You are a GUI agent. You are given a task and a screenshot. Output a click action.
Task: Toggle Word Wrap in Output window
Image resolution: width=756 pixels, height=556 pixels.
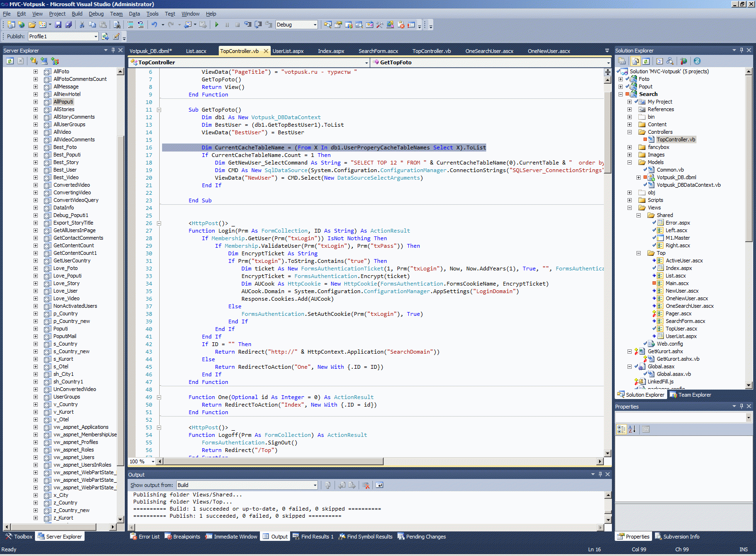coord(379,485)
